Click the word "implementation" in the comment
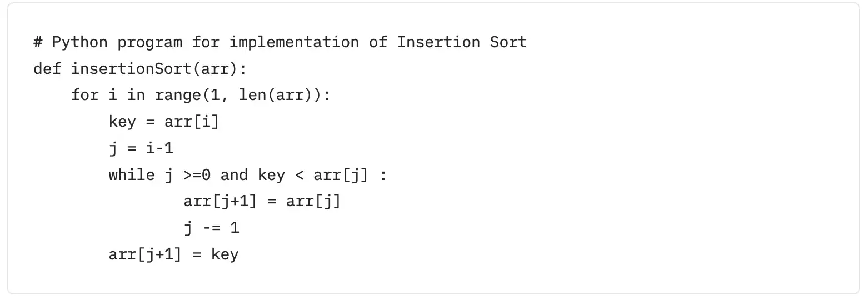Viewport: 868px width, 300px height. coord(294,42)
